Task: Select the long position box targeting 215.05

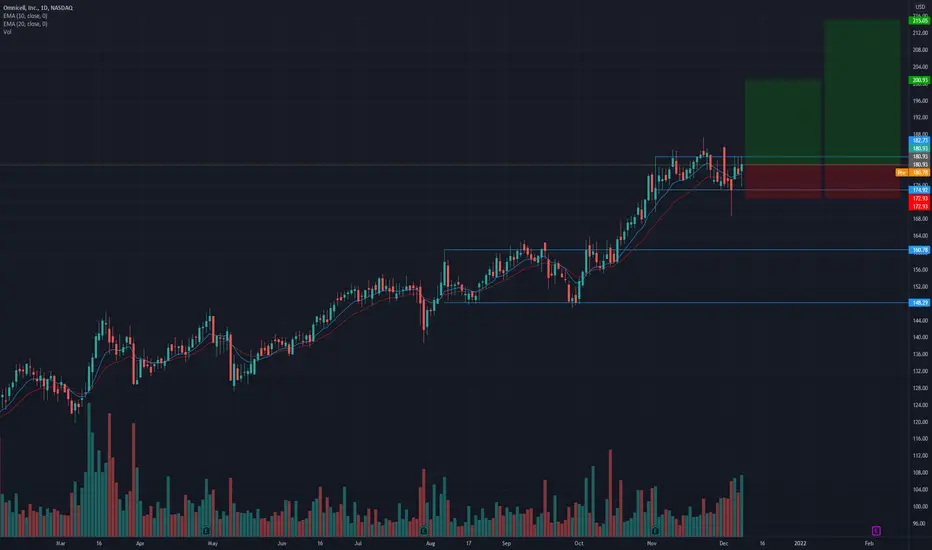Action: tap(862, 109)
